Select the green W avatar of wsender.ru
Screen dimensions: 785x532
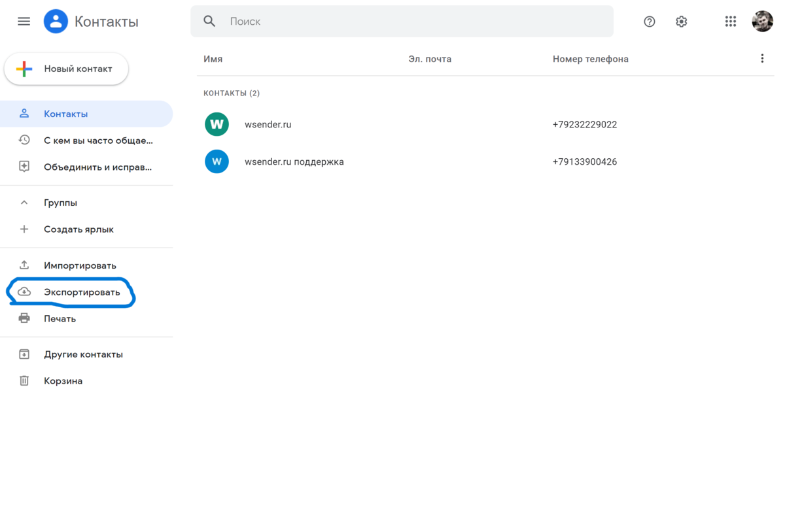(x=217, y=124)
